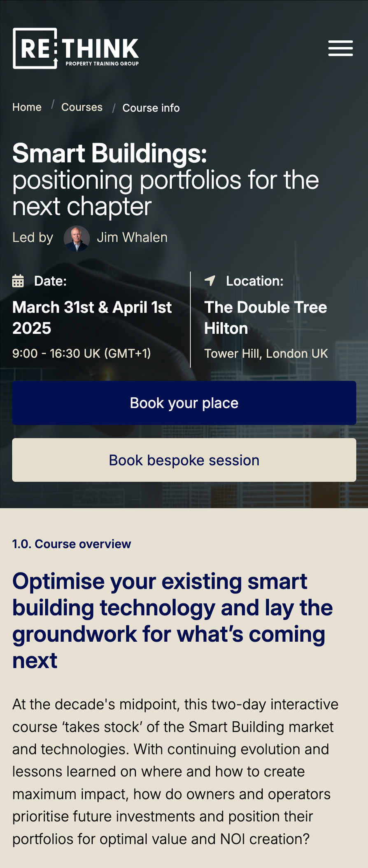Click Jim Whalen's profile photo
This screenshot has width=368, height=868.
tap(77, 238)
